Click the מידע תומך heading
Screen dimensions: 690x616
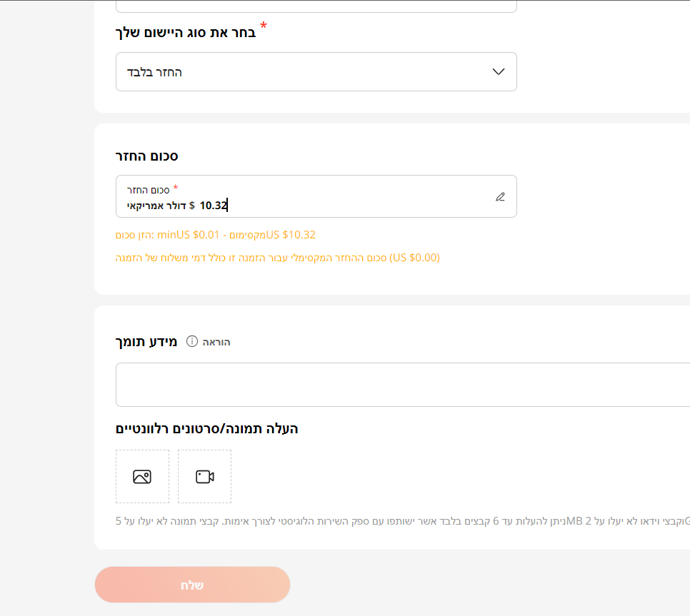point(146,341)
